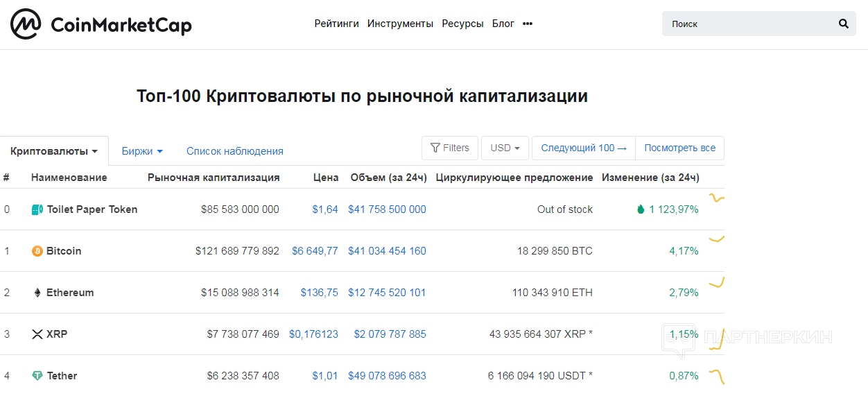Image resolution: width=868 pixels, height=396 pixels.
Task: Switch to Список наблюдения tab
Action: click(235, 150)
